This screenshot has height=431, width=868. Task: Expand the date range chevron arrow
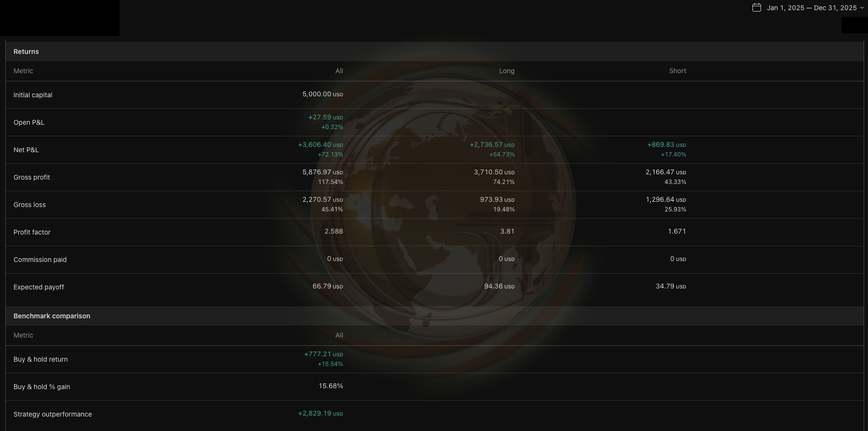click(x=862, y=8)
